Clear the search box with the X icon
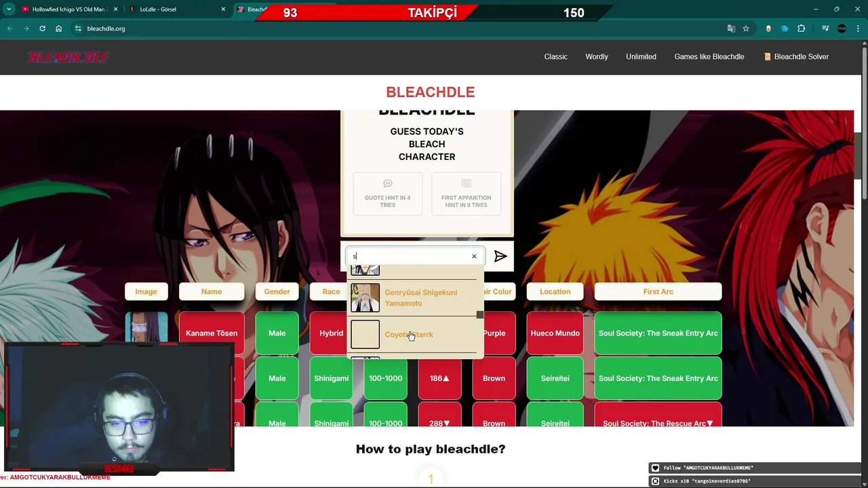The height and width of the screenshot is (488, 868). pyautogui.click(x=474, y=256)
